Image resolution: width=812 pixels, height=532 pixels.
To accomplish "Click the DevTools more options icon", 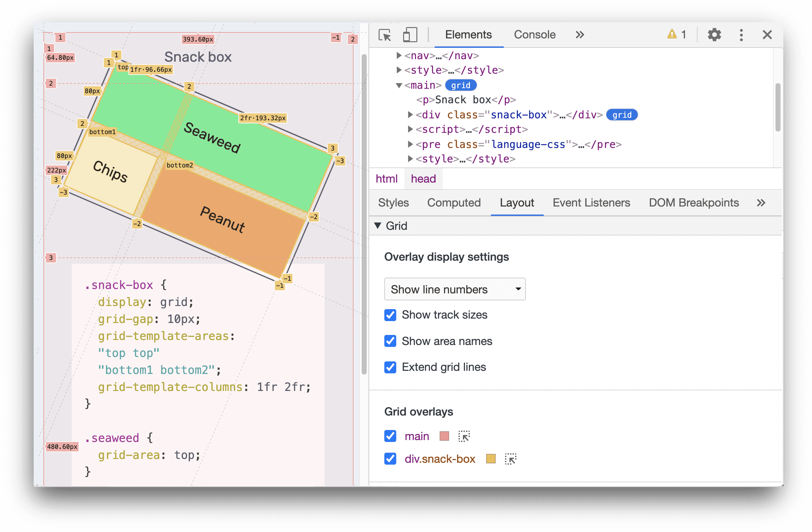I will click(742, 34).
